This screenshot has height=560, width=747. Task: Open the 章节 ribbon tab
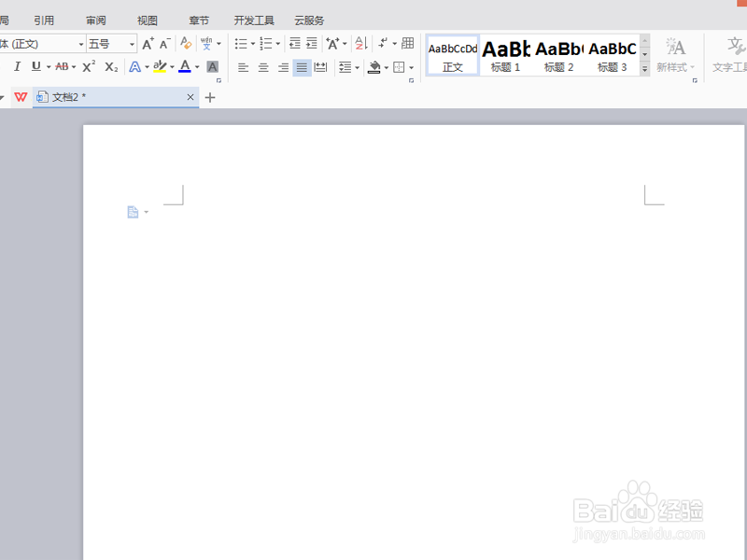tap(199, 21)
